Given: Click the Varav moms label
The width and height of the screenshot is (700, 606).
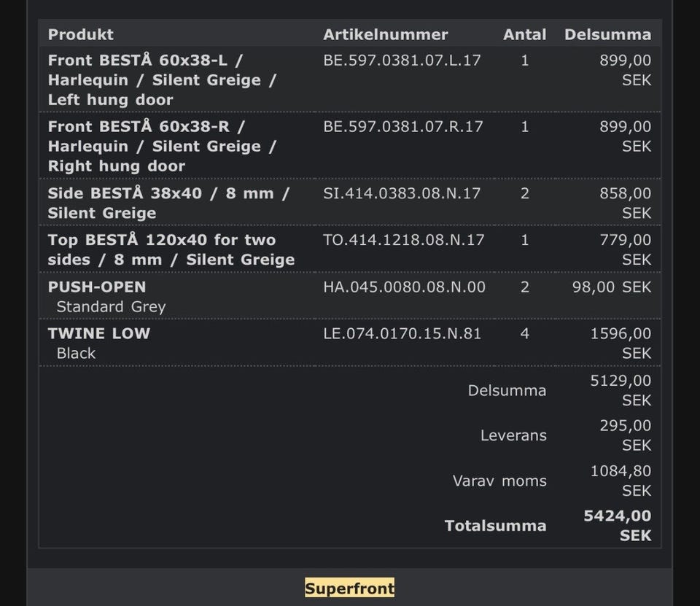Looking at the screenshot, I should click(x=499, y=481).
